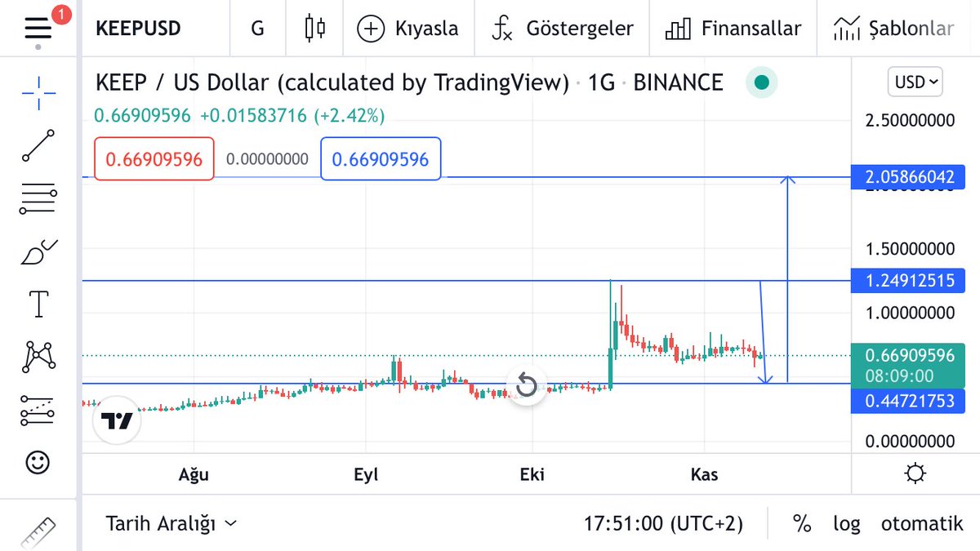
Task: Open the hamburger main menu
Action: click(x=38, y=29)
